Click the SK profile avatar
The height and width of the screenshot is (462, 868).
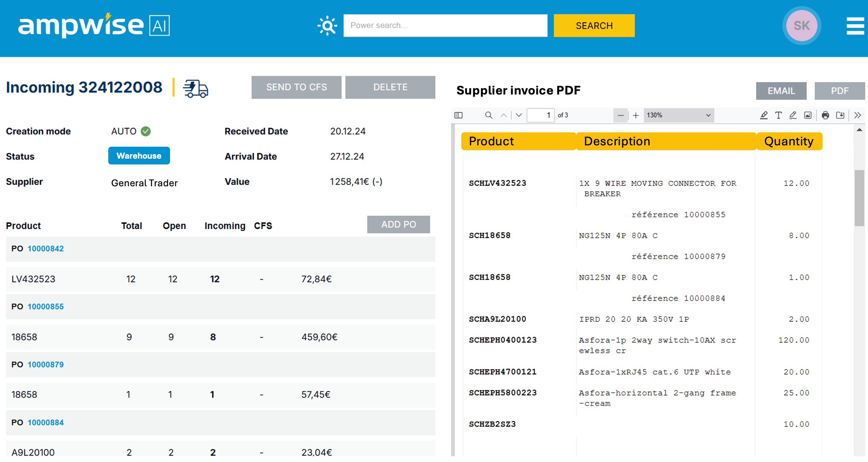coord(801,25)
